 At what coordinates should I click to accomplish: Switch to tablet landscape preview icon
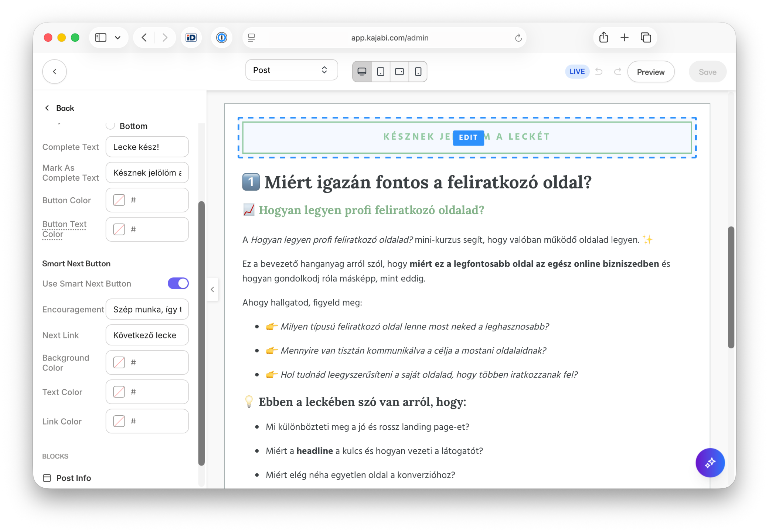399,72
